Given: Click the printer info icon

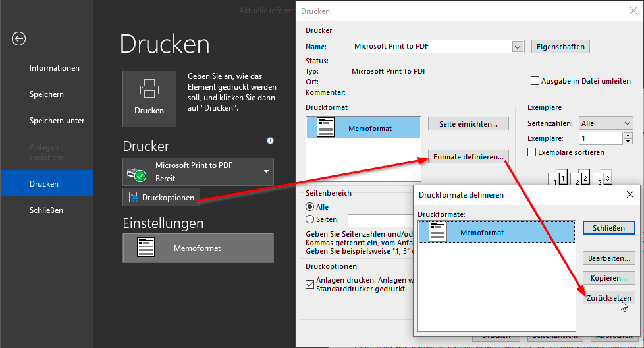Looking at the screenshot, I should click(270, 141).
